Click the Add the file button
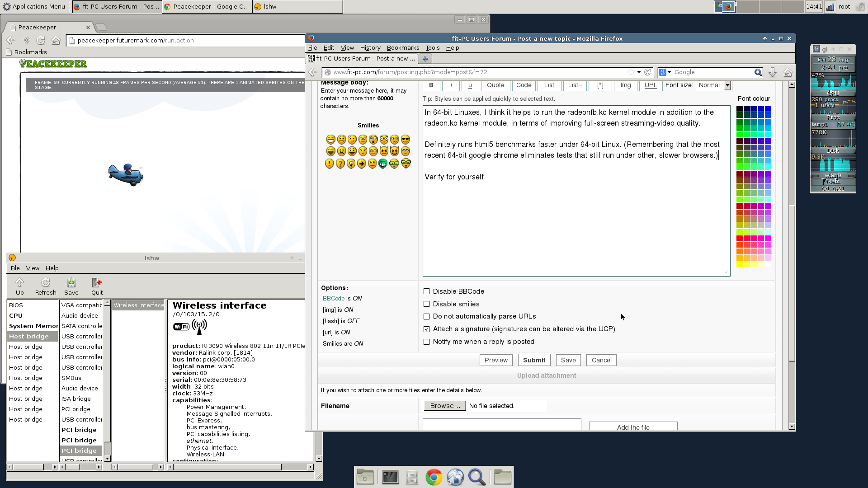This screenshot has height=488, width=868. [633, 427]
